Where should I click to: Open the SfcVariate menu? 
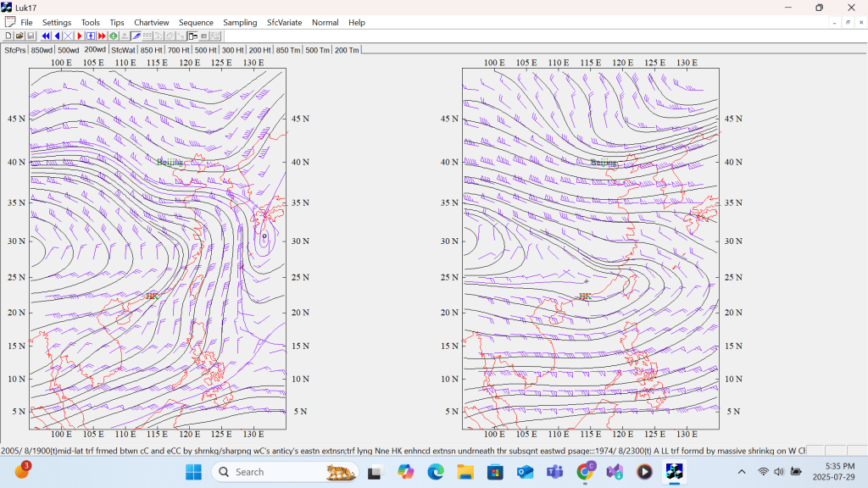pyautogui.click(x=284, y=22)
